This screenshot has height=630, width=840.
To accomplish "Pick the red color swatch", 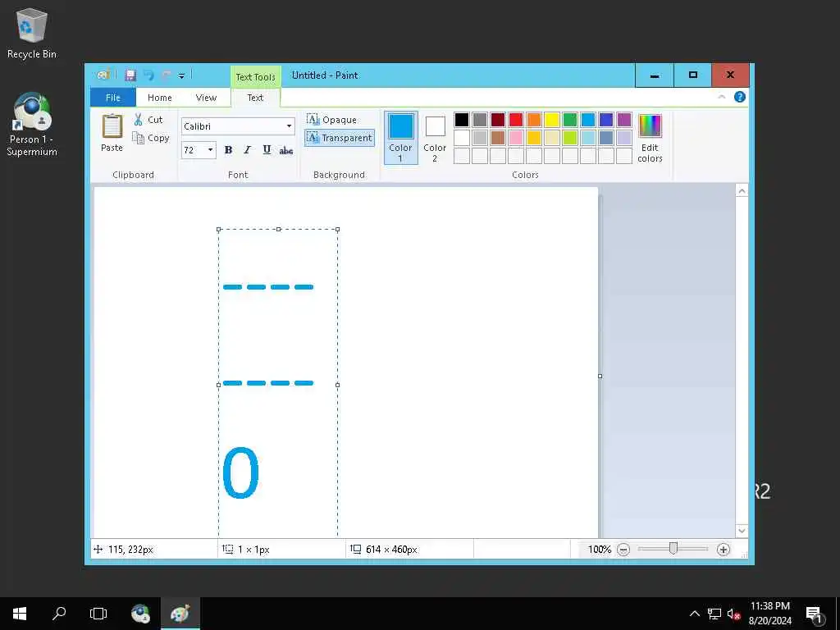I will 516,120.
